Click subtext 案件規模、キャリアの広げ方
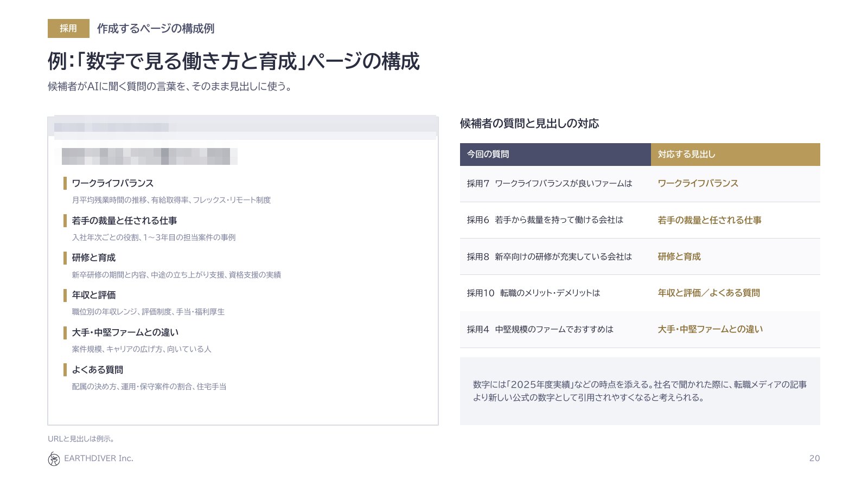The width and height of the screenshot is (868, 488). tap(142, 349)
